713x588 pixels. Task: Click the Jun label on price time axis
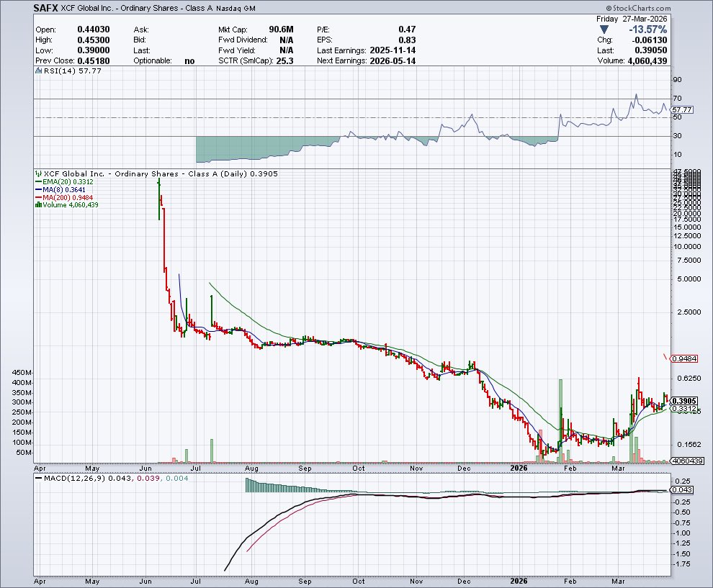coord(145,468)
